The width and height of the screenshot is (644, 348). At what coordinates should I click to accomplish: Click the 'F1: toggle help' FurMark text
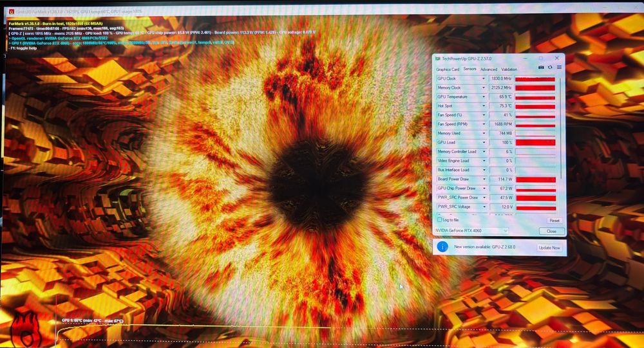23,48
